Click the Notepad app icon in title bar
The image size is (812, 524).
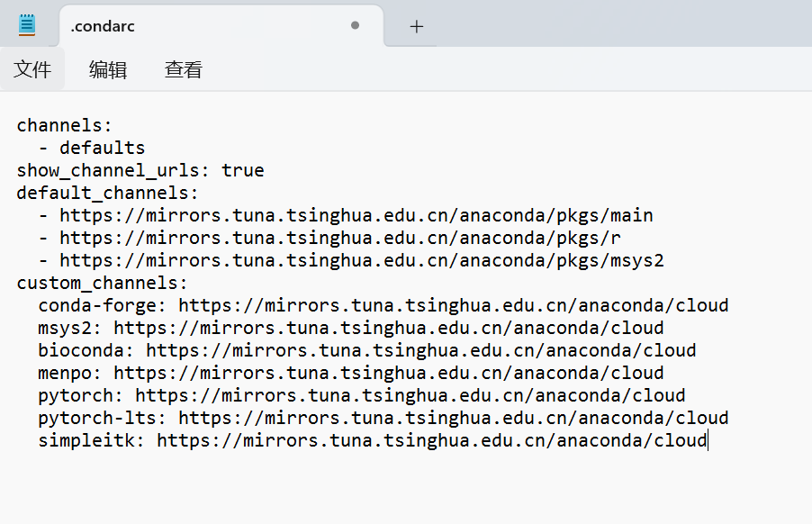click(x=27, y=25)
